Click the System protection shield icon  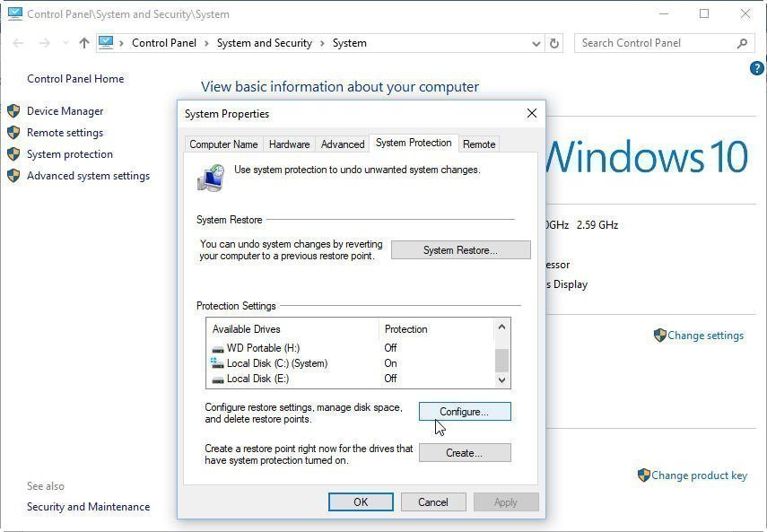(13, 154)
